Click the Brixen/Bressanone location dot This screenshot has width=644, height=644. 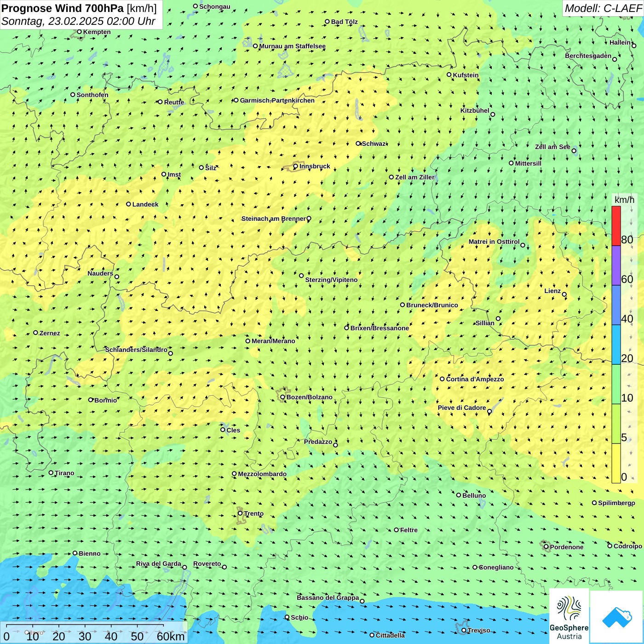(x=347, y=328)
